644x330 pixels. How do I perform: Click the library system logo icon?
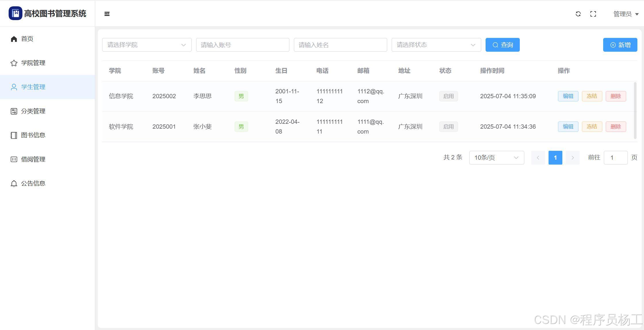[x=16, y=13]
